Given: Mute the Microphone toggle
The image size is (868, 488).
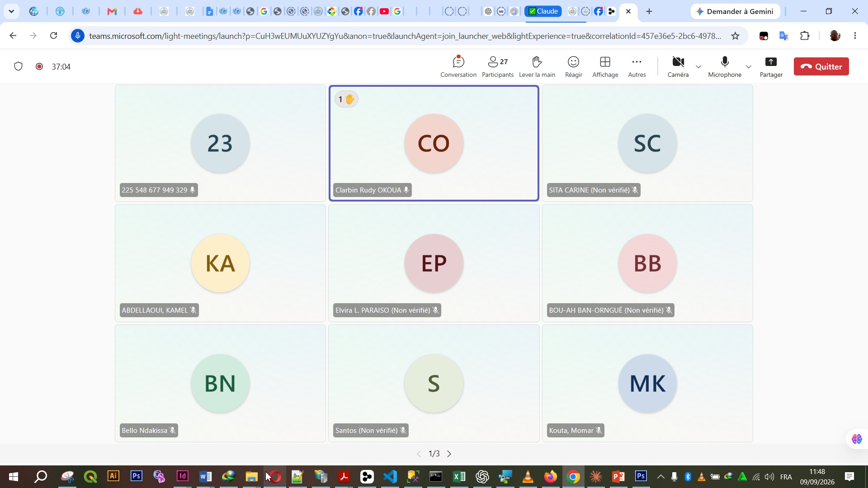Looking at the screenshot, I should tap(724, 66).
